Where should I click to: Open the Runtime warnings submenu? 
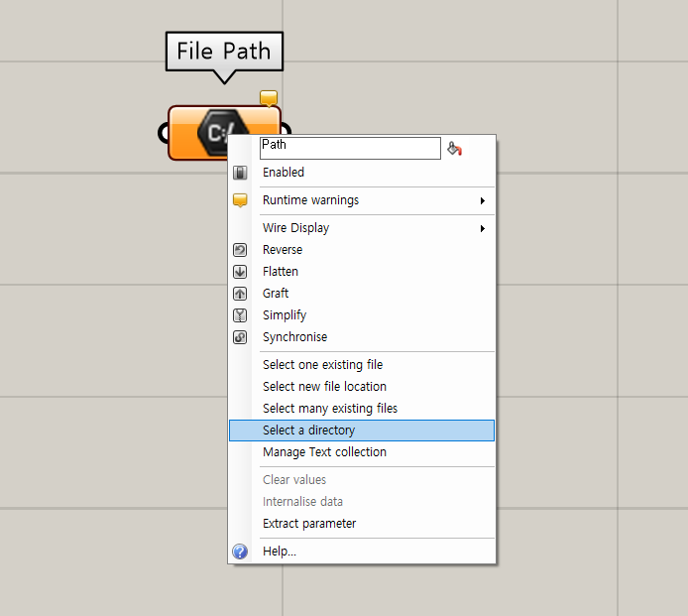(x=362, y=200)
